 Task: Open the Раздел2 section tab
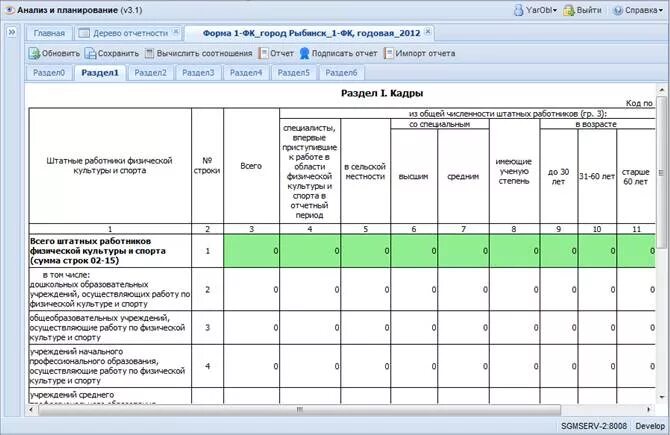pos(150,73)
